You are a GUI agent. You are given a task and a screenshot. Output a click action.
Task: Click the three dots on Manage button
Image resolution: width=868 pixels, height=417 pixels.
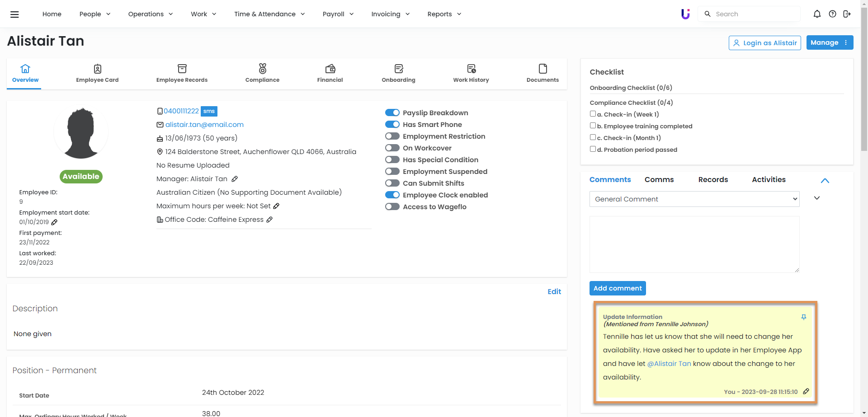coord(846,42)
